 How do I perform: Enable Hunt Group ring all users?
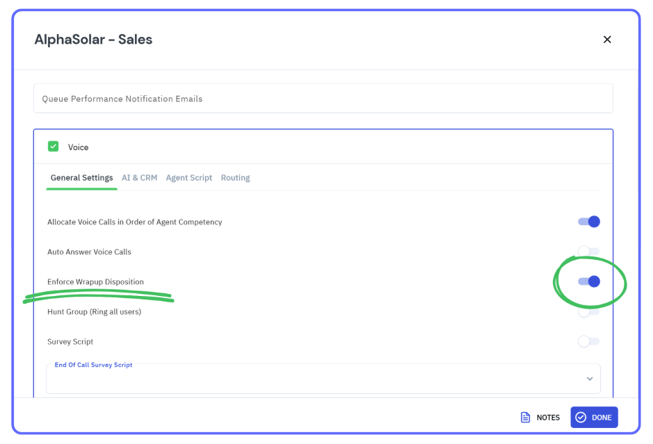point(589,312)
